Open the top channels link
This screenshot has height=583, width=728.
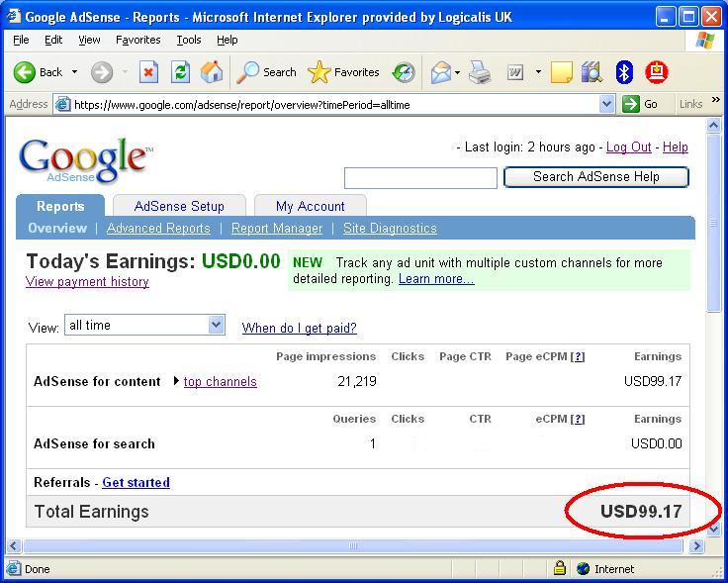pos(220,382)
